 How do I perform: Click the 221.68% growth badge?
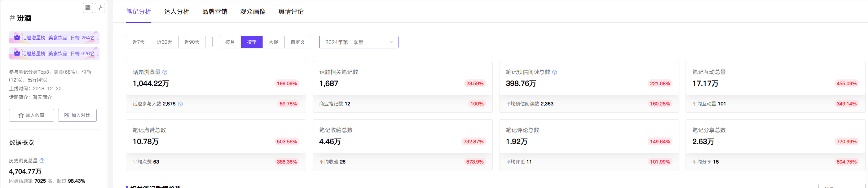(660, 84)
